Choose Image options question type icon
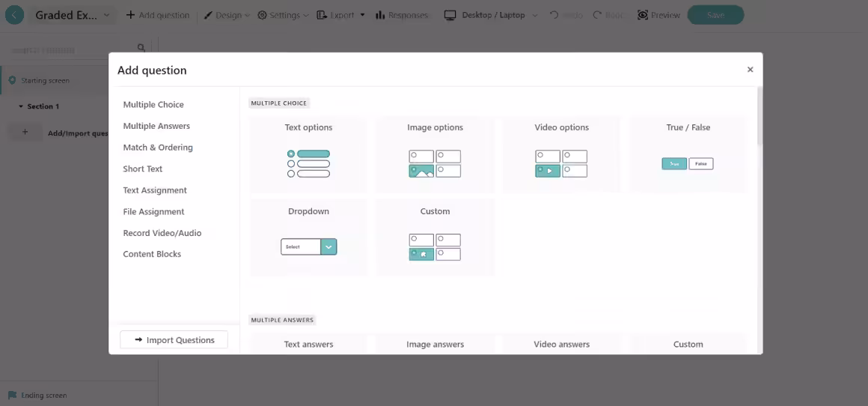This screenshot has height=406, width=868. coord(435,163)
